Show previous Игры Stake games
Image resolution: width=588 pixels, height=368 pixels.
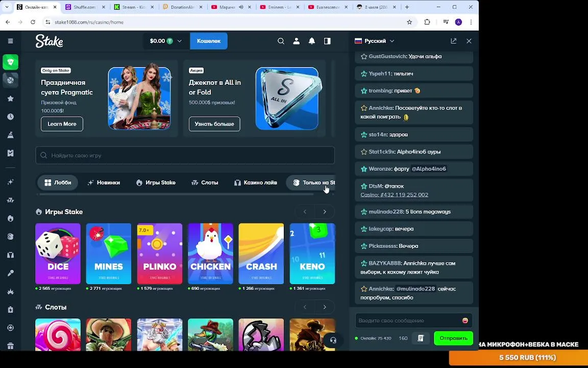pos(305,212)
